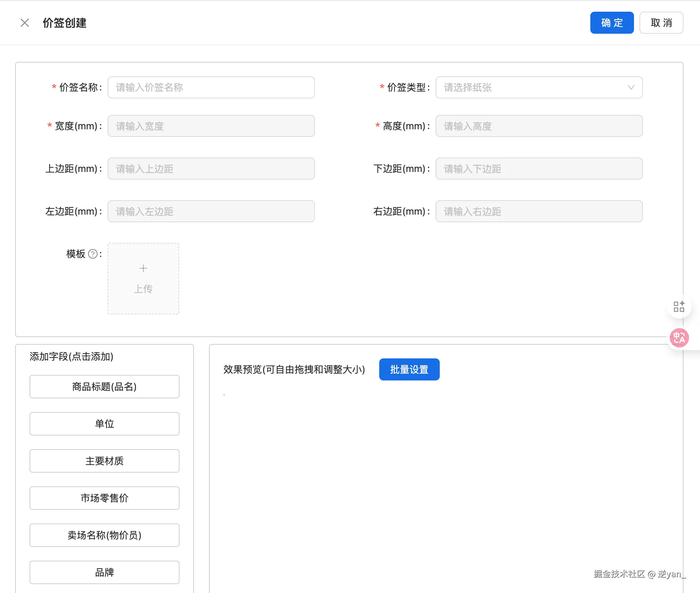The height and width of the screenshot is (593, 700).
Task: Focus the 价签名称 input field
Action: coord(211,87)
